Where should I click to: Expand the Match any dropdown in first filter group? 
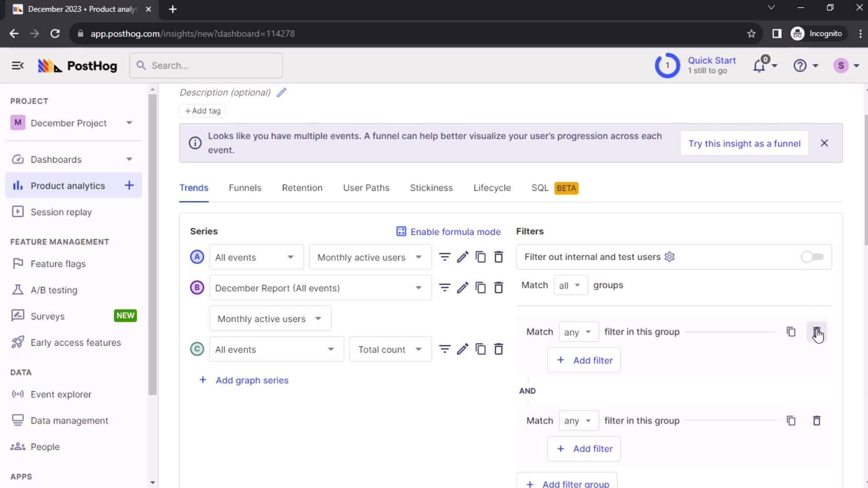tap(576, 331)
